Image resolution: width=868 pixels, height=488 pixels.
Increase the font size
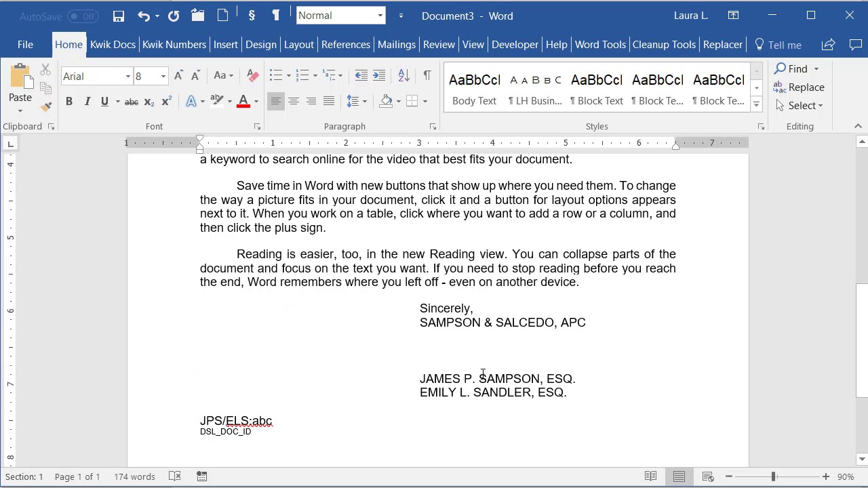pos(178,76)
